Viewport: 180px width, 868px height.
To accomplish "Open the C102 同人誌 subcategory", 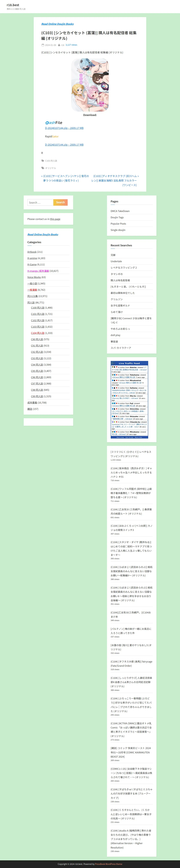I will pyautogui.click(x=38, y=320).
